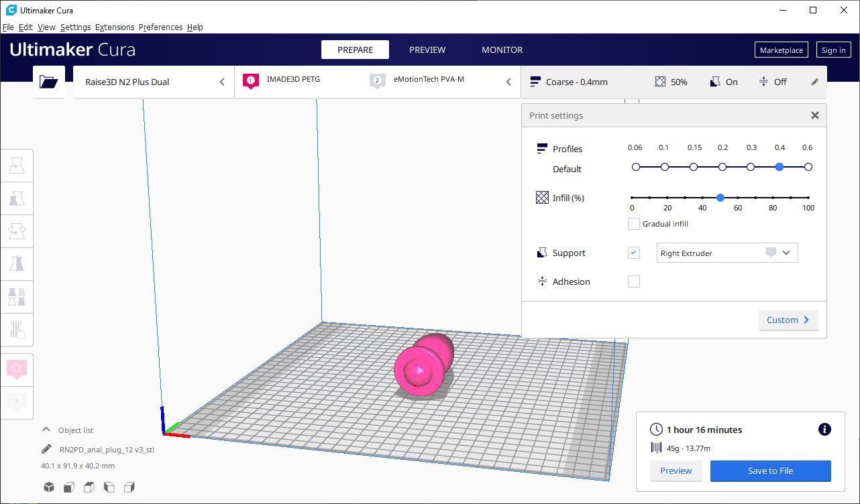Select the 0.1 layer height profile

(665, 167)
